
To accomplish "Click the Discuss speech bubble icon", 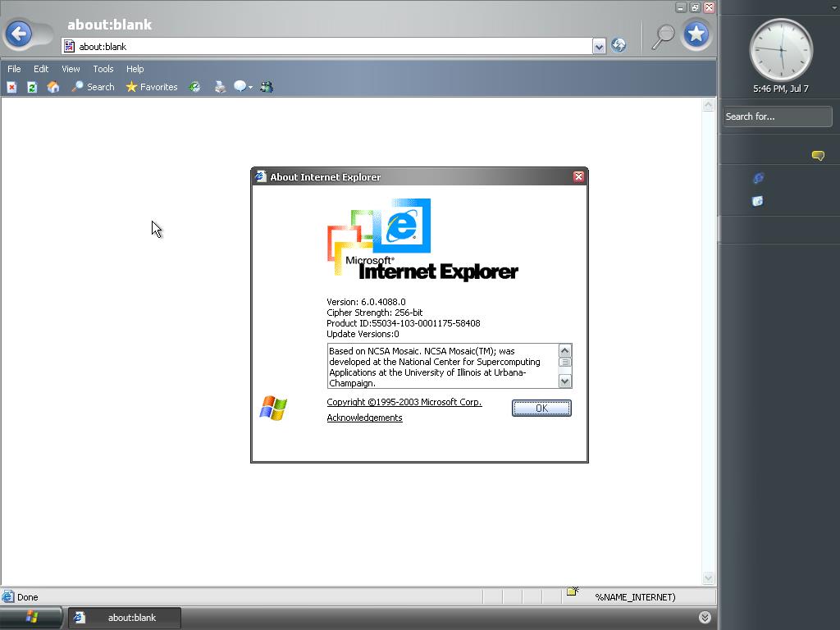I will coord(240,86).
